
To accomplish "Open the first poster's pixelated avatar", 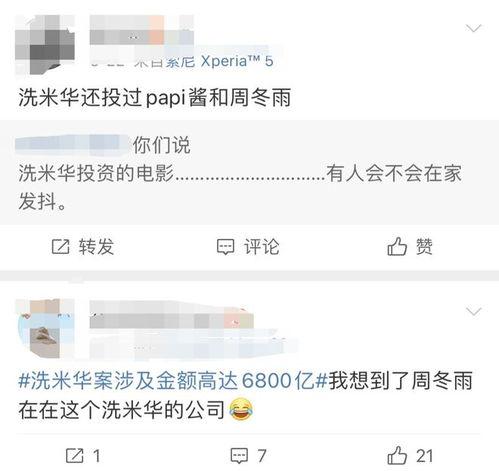I will pyautogui.click(x=45, y=44).
